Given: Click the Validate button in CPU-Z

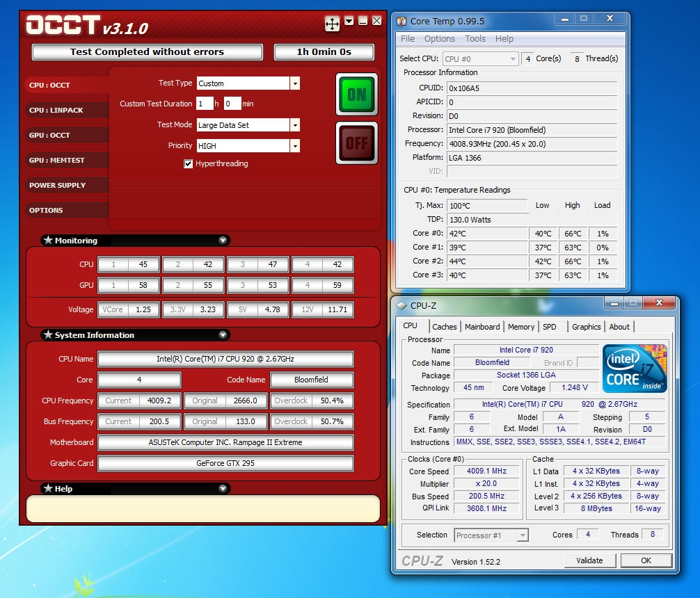Looking at the screenshot, I should [590, 560].
